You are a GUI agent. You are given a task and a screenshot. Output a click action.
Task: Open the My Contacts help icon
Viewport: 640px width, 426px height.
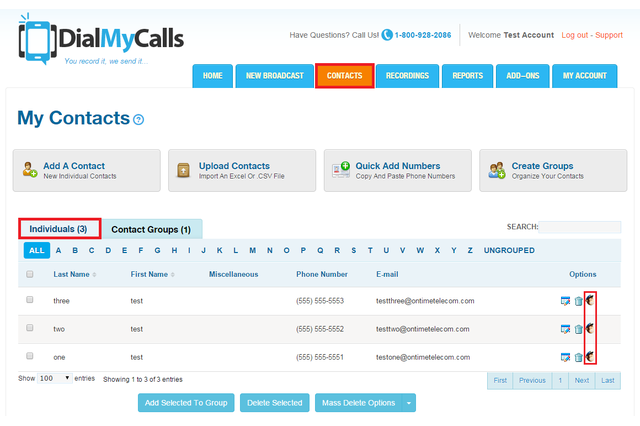point(138,120)
